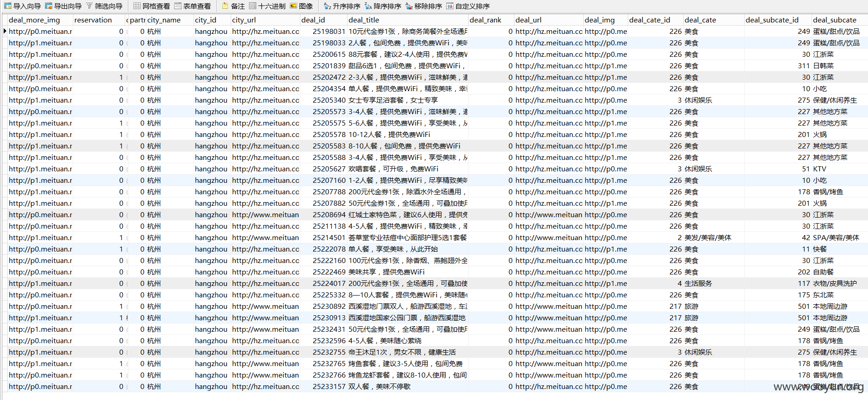Select the deal_subcate_id column header

[778, 20]
